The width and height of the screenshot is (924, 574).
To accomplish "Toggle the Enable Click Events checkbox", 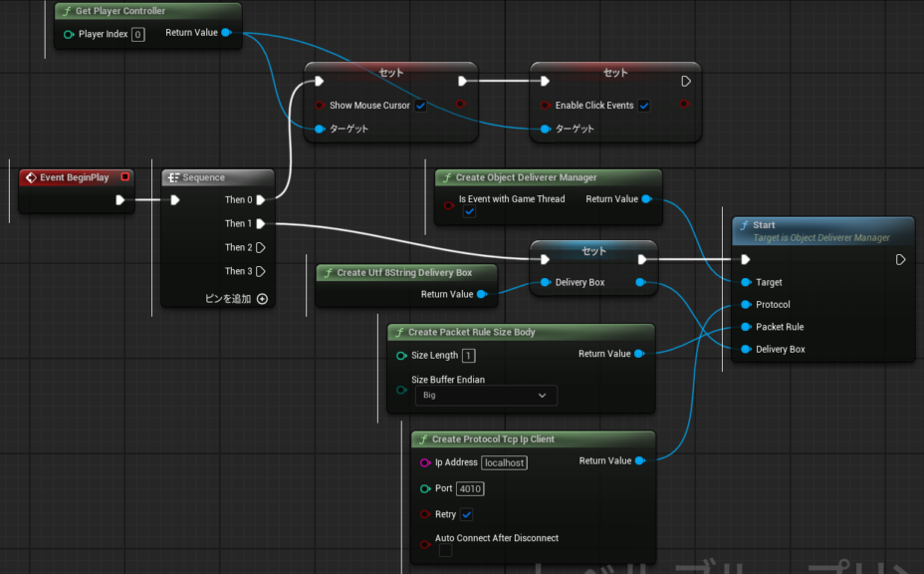I will click(644, 106).
